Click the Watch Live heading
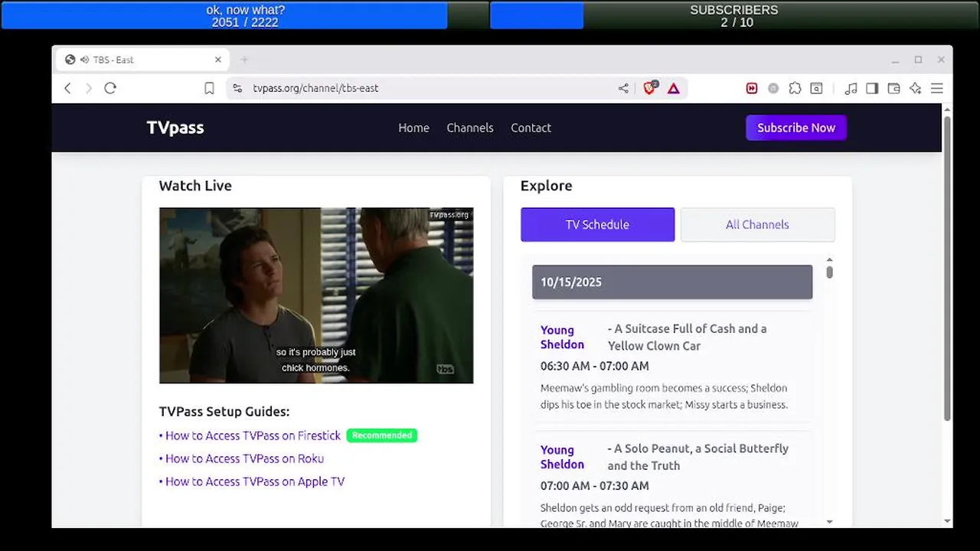Image resolution: width=980 pixels, height=551 pixels. click(195, 186)
